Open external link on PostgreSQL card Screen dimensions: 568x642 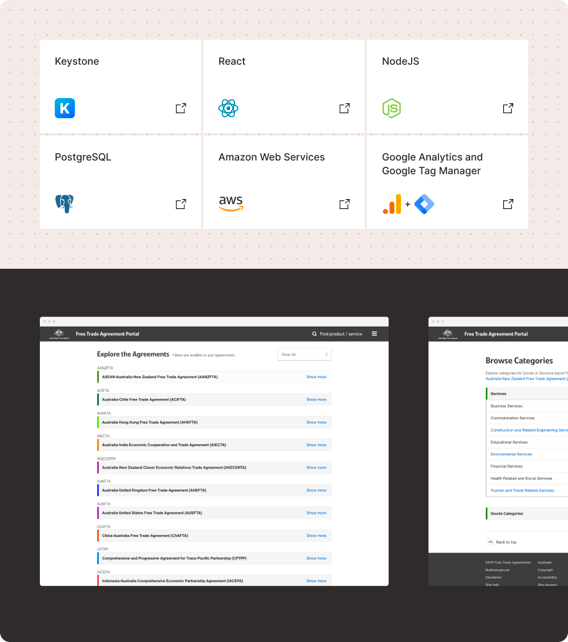[181, 204]
